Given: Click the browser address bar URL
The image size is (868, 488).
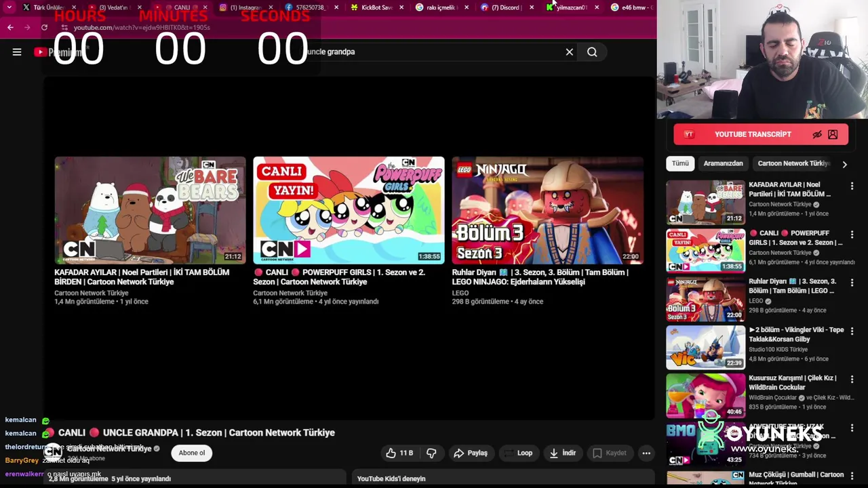Looking at the screenshot, I should (x=142, y=27).
